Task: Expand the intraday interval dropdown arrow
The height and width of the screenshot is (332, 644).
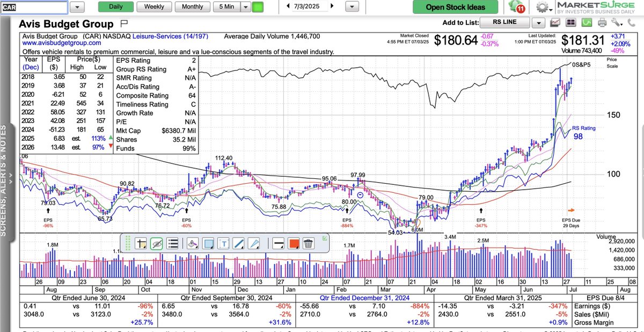Action: click(245, 7)
